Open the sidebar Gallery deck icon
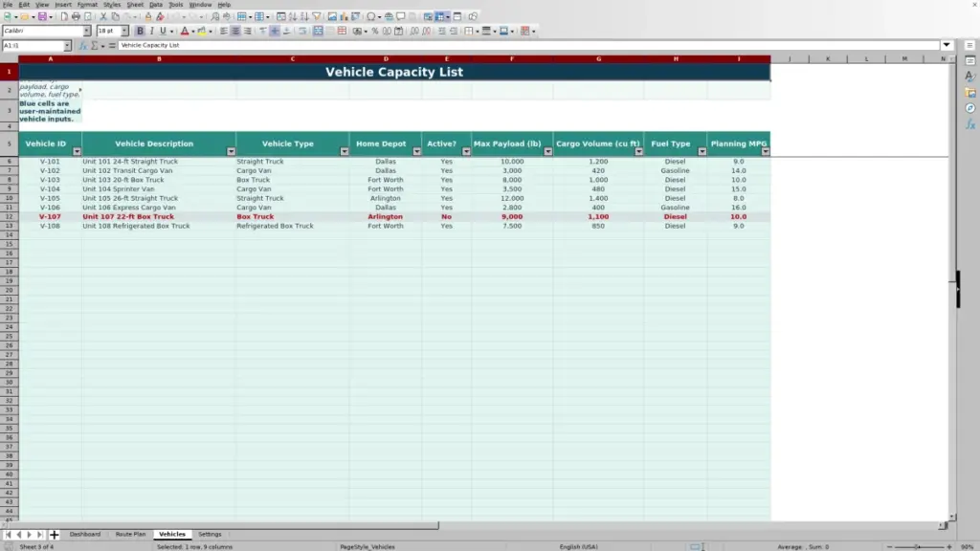 coord(970,93)
